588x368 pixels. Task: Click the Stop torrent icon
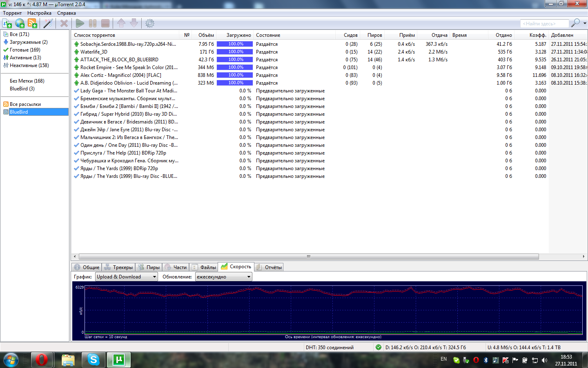pos(105,23)
